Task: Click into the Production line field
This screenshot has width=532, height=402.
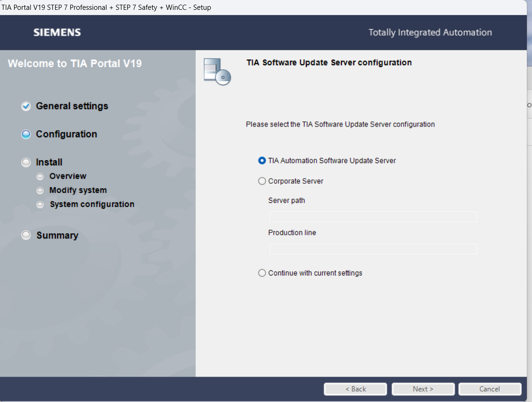Action: pos(373,249)
